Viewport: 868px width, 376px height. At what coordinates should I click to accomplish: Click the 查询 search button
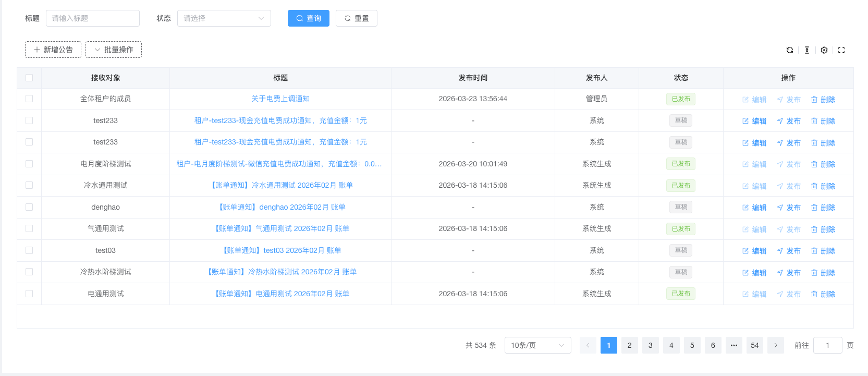click(x=309, y=18)
